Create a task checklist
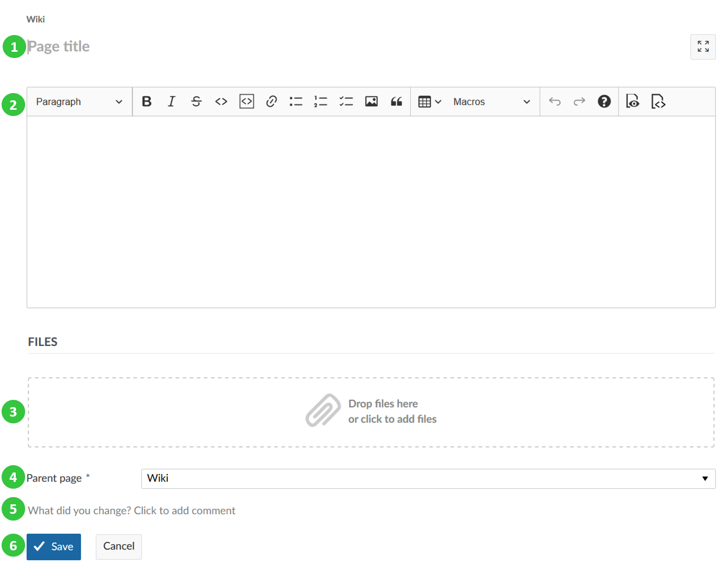 pyautogui.click(x=346, y=101)
